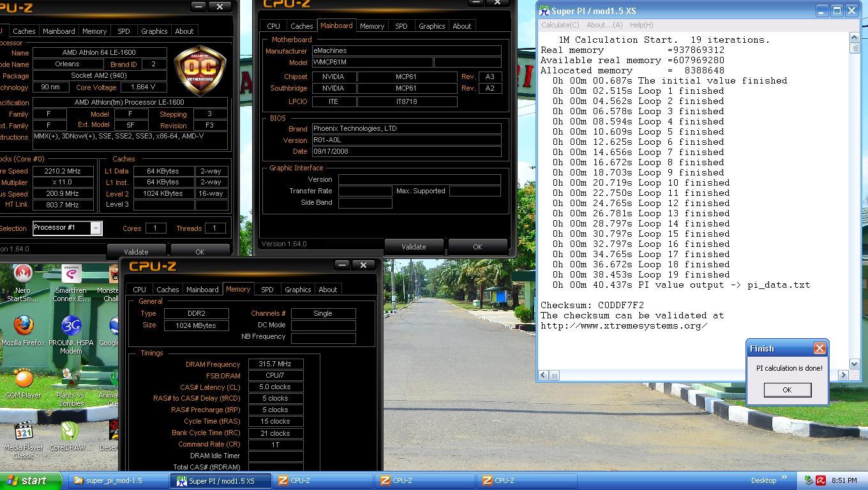Launch CorelDRAW desktop shortcut
The height and width of the screenshot is (490, 868).
click(x=71, y=435)
